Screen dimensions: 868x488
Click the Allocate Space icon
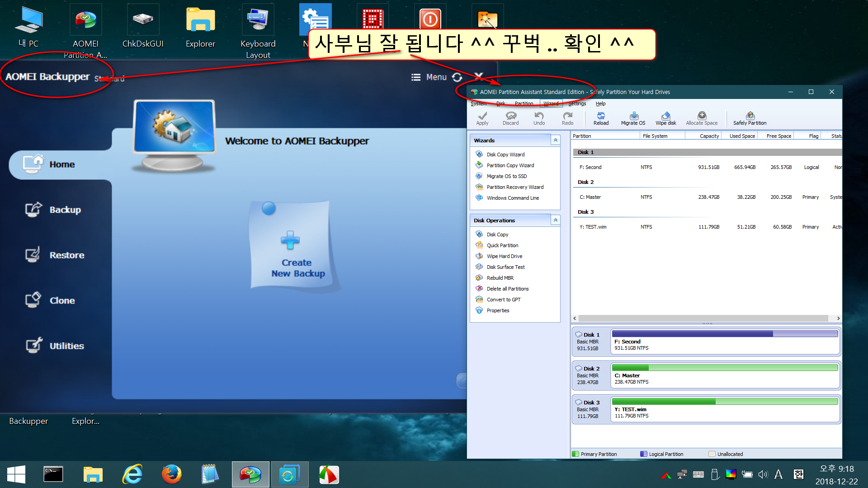click(x=702, y=118)
